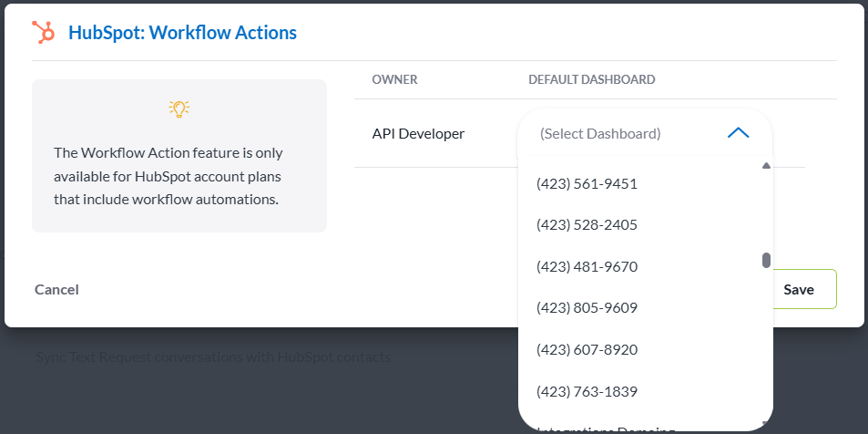Screen dimensions: 868x434
Task: Collapse the dashboard list with the blue chevron
Action: pyautogui.click(x=738, y=133)
